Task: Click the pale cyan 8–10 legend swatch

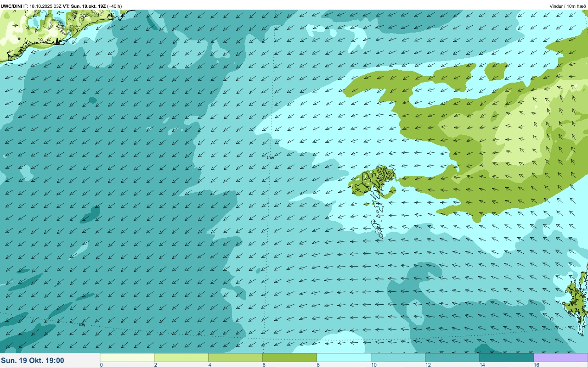Action: click(344, 357)
